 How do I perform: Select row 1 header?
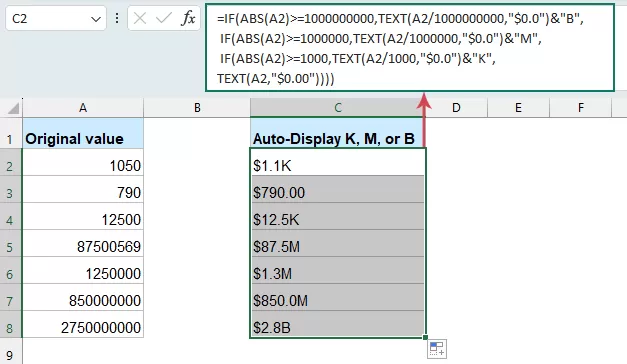[x=10, y=133]
